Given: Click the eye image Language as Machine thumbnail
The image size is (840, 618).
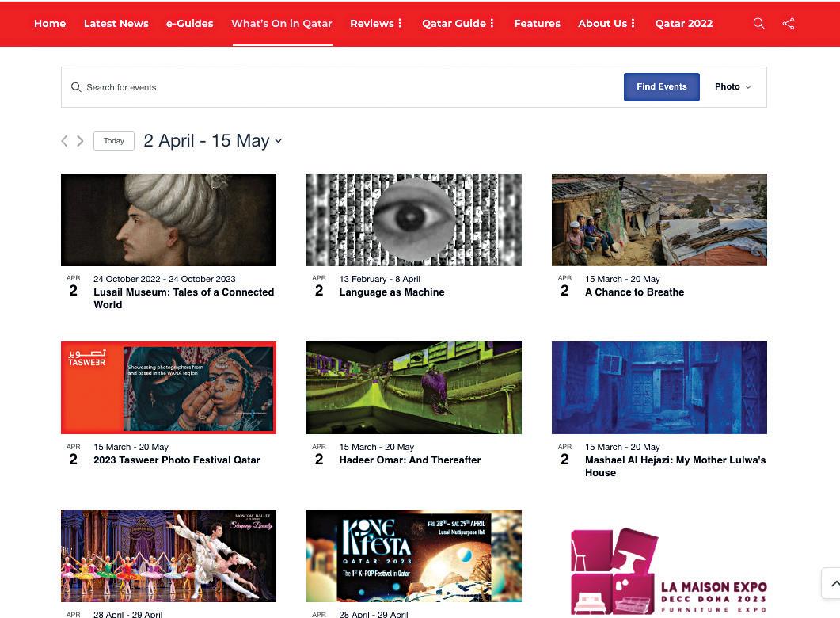Looking at the screenshot, I should (x=414, y=219).
